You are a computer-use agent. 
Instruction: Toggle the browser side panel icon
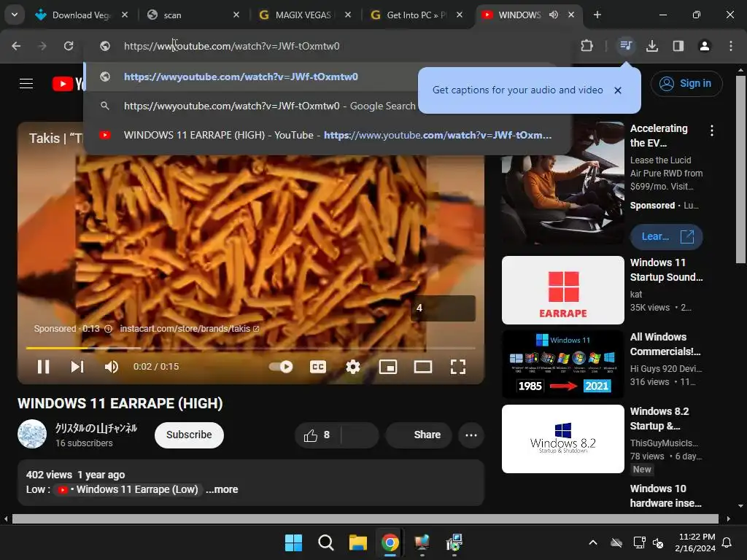point(678,46)
